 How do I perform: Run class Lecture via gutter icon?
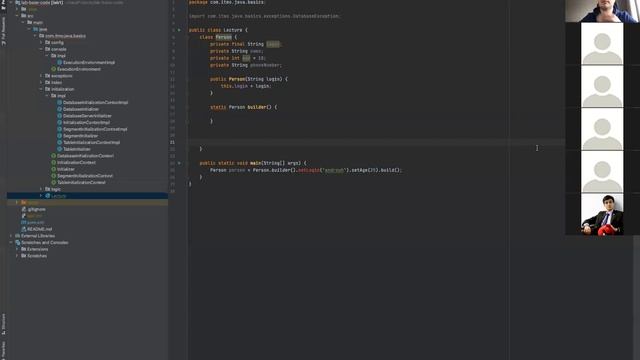(179, 30)
